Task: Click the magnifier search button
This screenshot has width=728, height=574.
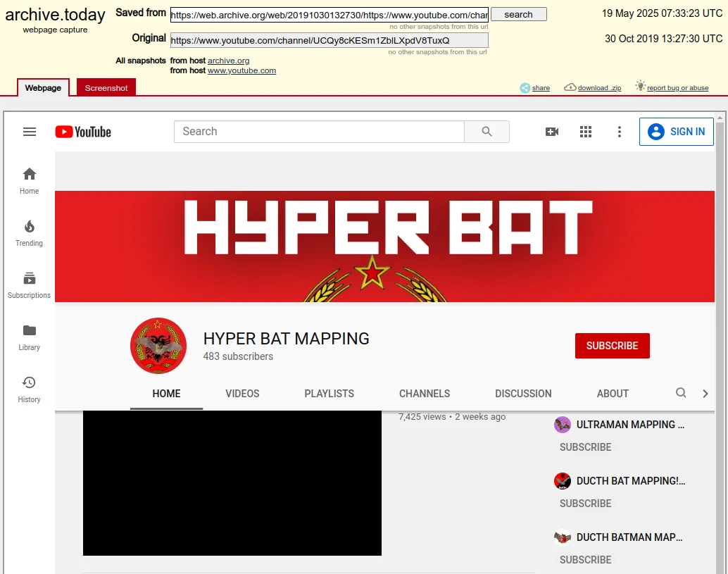Action: [x=487, y=132]
